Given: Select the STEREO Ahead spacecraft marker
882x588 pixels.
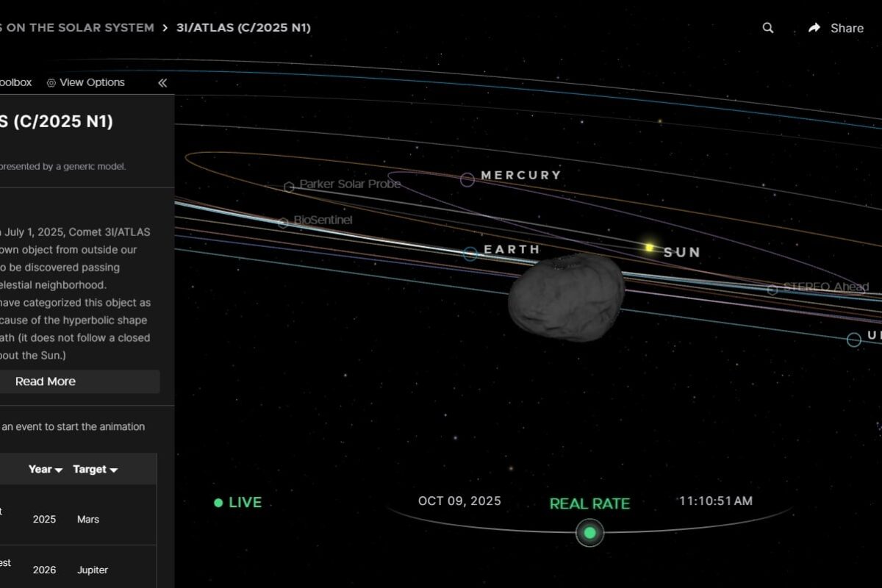Looking at the screenshot, I should click(x=772, y=288).
